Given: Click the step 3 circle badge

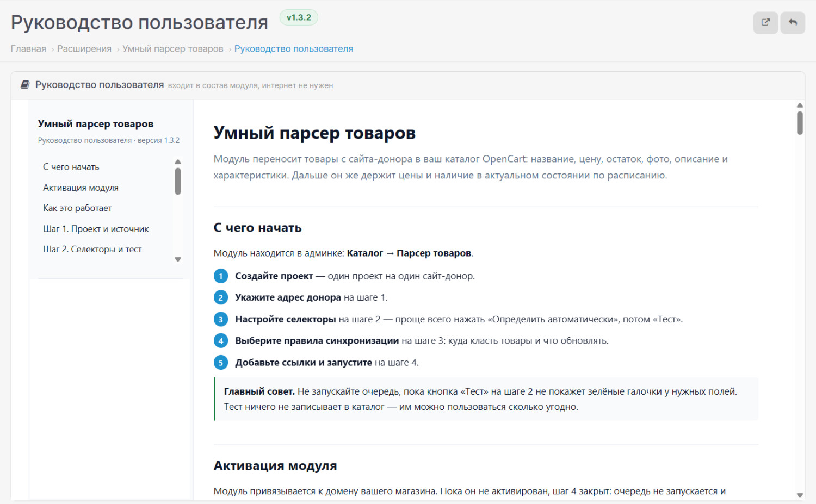Looking at the screenshot, I should pos(221,320).
